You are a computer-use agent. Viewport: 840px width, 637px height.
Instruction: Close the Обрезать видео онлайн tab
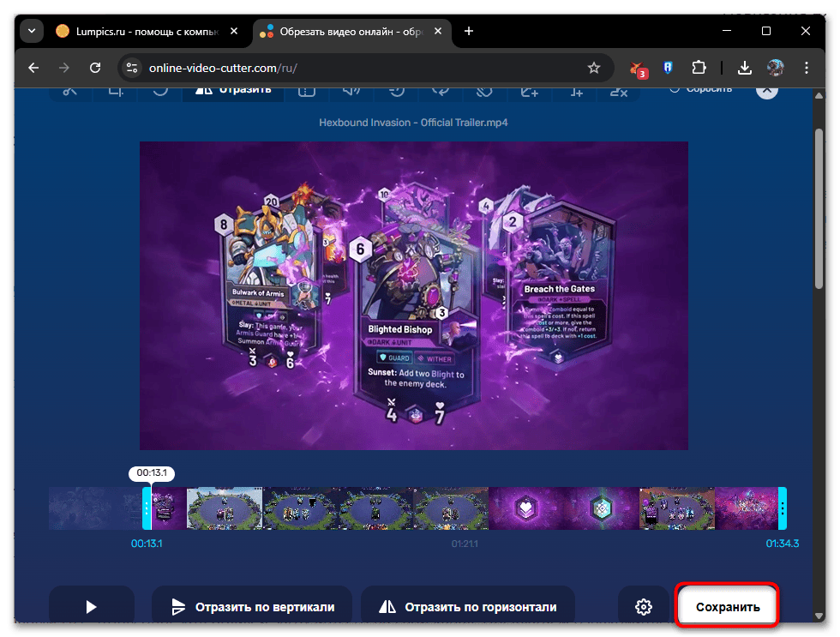pos(438,31)
